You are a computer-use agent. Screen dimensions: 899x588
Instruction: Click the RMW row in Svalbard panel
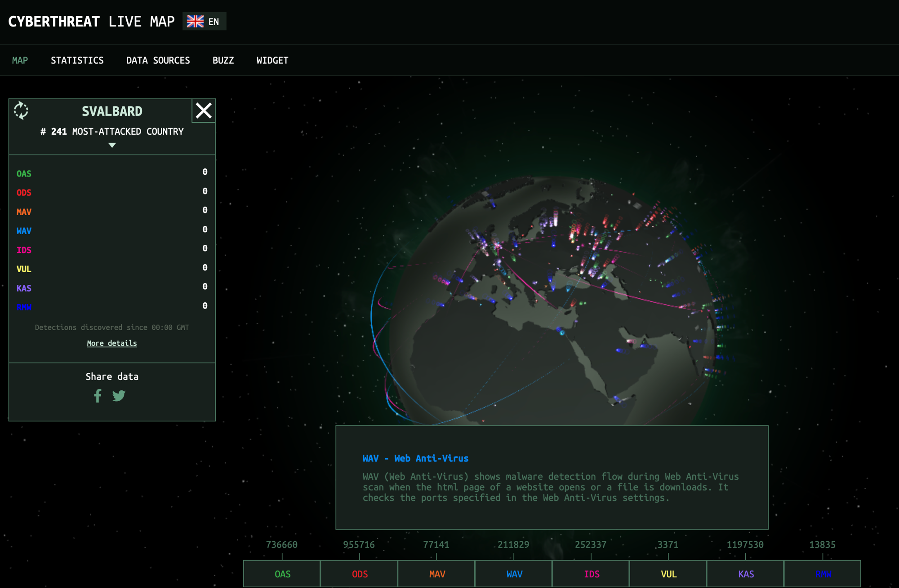point(112,307)
